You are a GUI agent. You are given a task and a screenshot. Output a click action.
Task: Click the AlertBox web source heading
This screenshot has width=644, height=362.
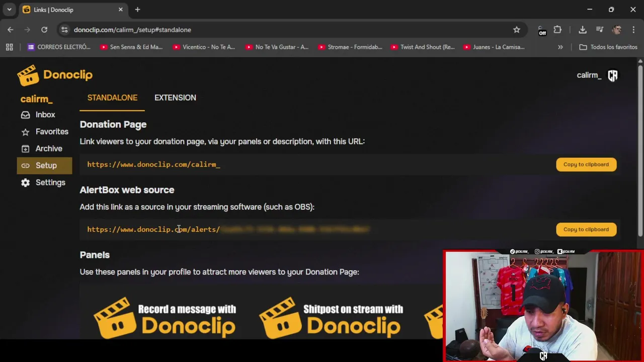point(127,190)
